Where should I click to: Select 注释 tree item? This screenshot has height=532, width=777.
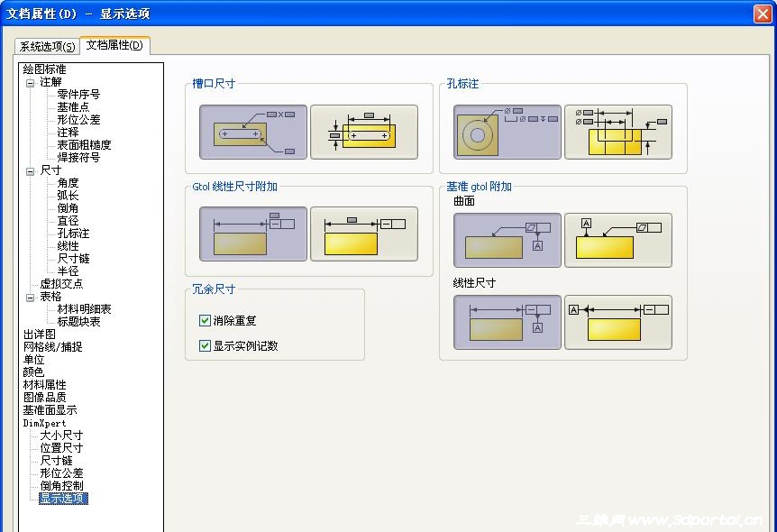click(68, 133)
